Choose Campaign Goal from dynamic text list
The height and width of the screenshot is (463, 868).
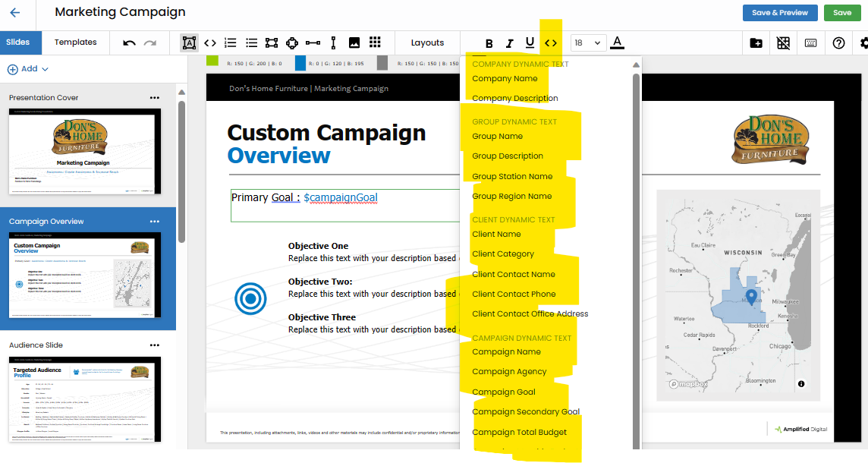(x=504, y=392)
